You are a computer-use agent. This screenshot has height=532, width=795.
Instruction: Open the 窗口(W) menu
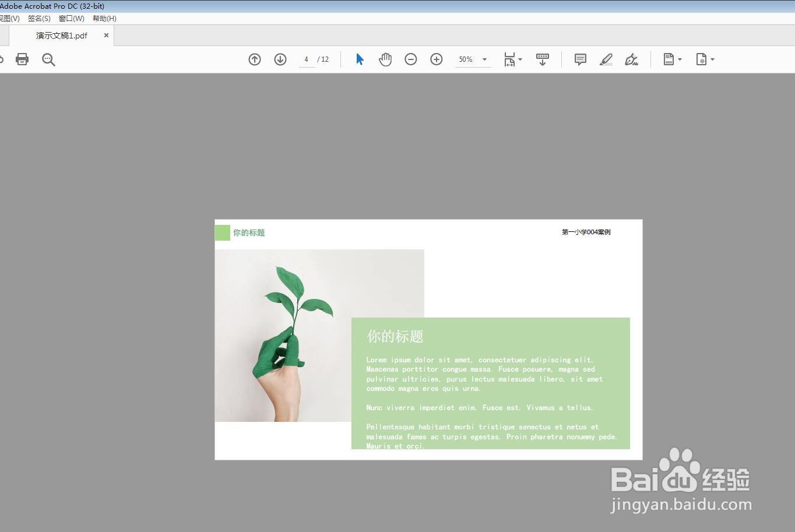pyautogui.click(x=72, y=19)
